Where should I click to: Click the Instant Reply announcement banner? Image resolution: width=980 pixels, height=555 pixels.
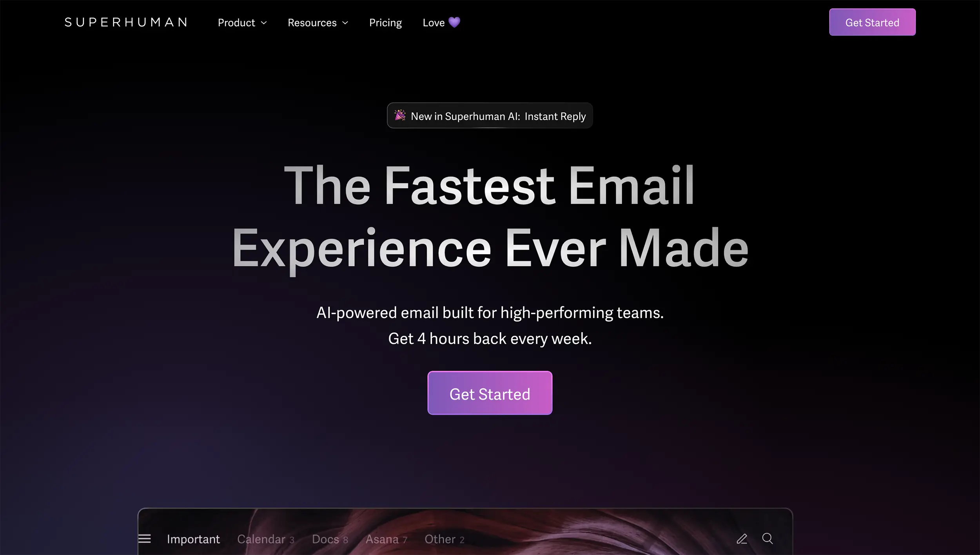[x=490, y=116]
